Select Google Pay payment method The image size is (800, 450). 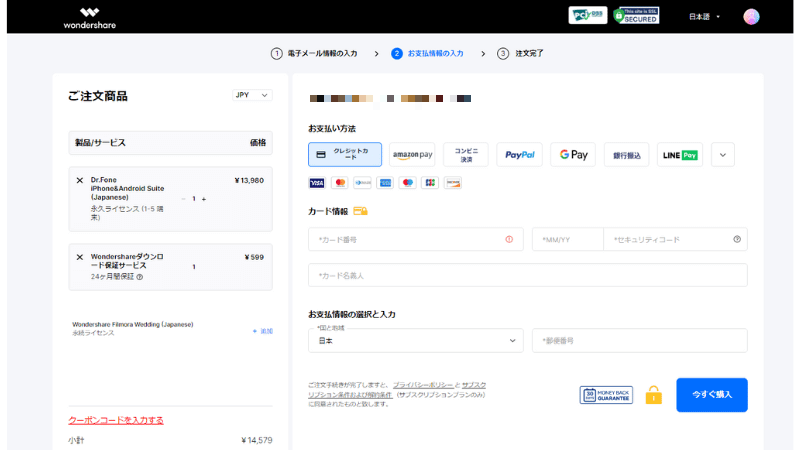573,155
